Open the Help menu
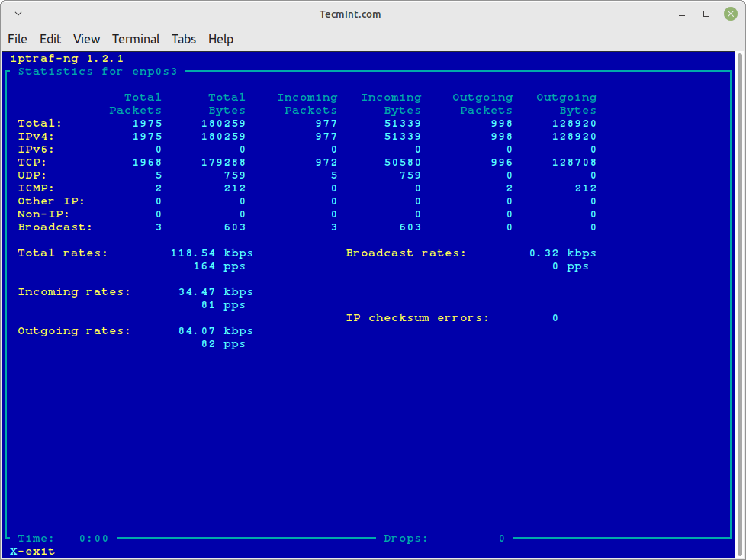 (220, 39)
